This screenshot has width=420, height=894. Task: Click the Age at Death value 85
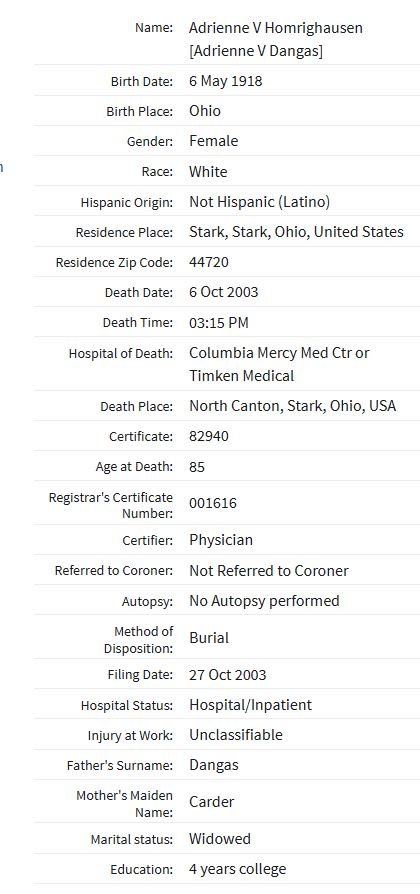tap(197, 467)
